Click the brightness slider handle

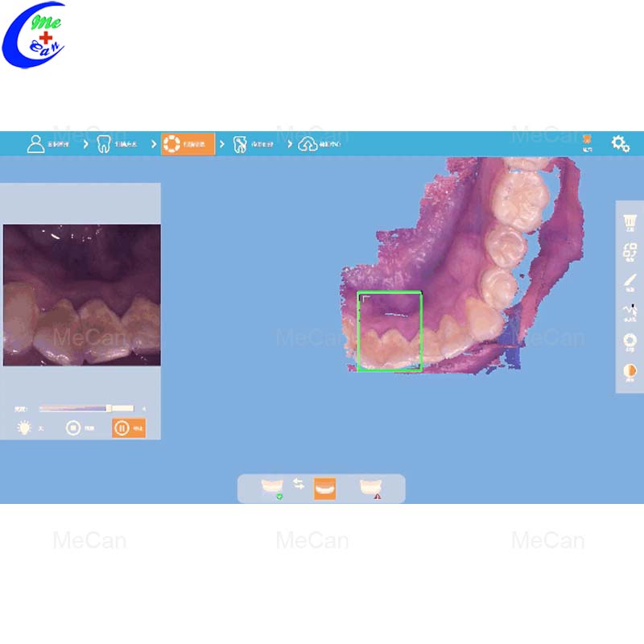(109, 409)
